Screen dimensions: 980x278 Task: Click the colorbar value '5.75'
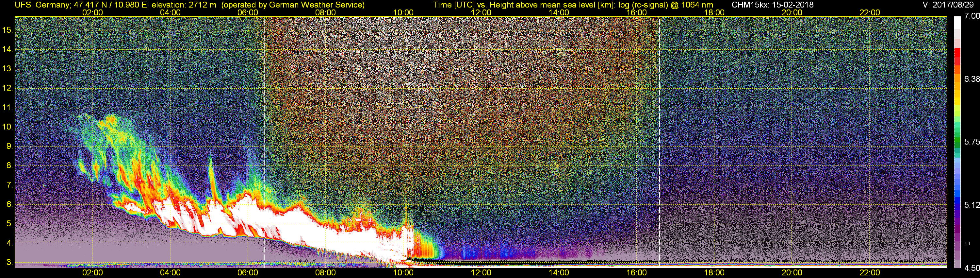click(972, 142)
